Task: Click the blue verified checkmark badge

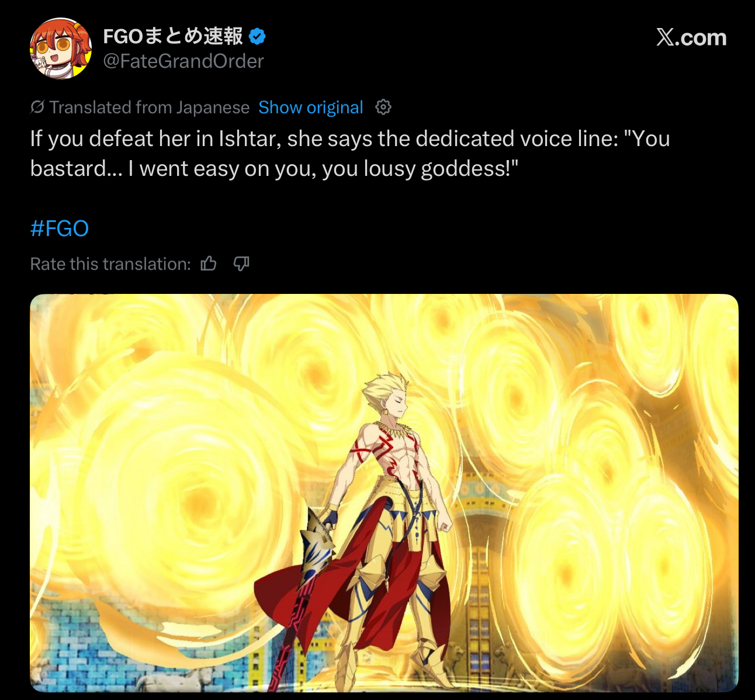Action: (257, 36)
